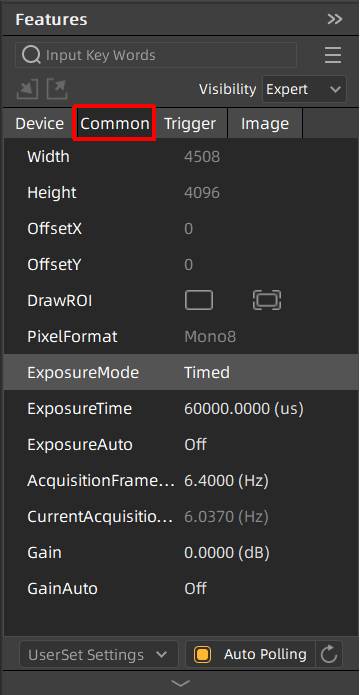The image size is (360, 695).
Task: Select the draw ROI rectangle icon
Action: coord(199,300)
